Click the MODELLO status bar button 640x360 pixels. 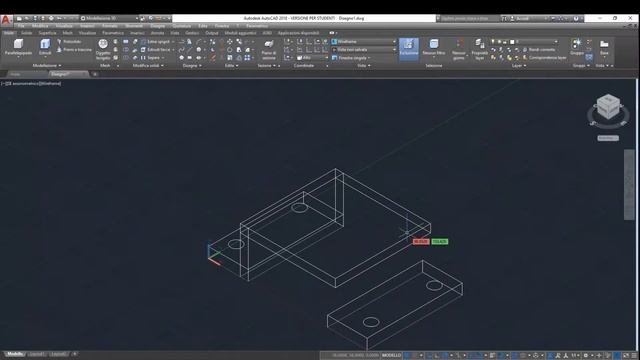[x=391, y=356]
